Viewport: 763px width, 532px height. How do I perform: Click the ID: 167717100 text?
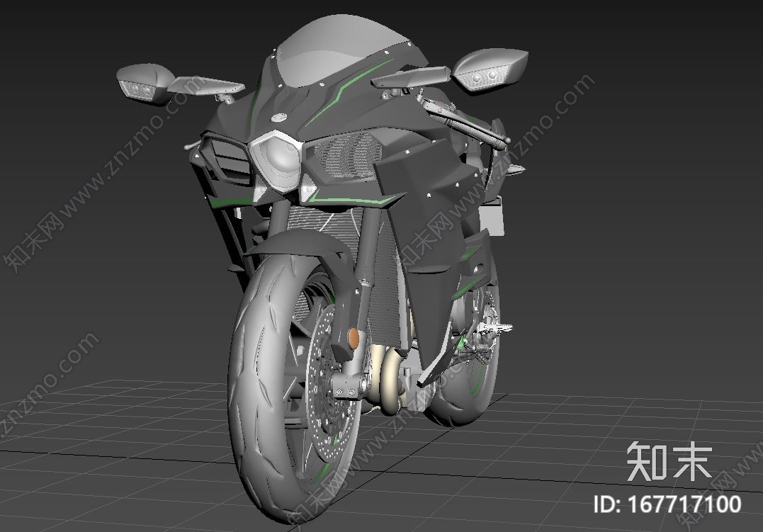(x=667, y=504)
